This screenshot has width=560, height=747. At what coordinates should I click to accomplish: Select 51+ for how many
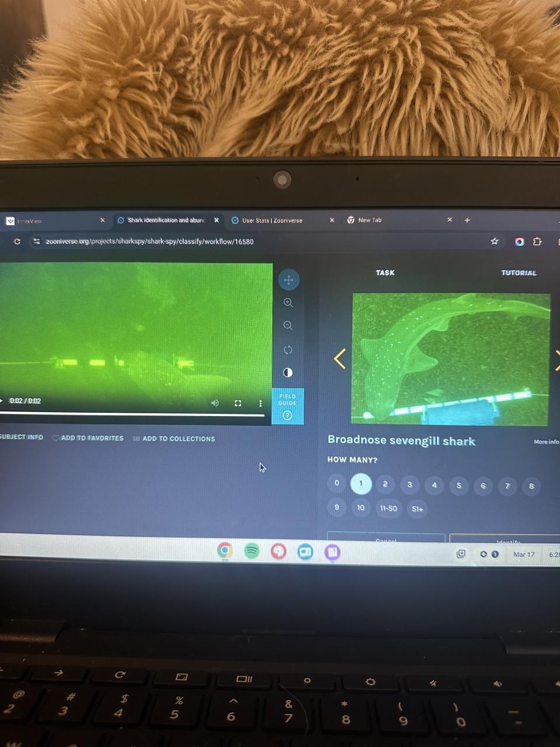tap(418, 509)
